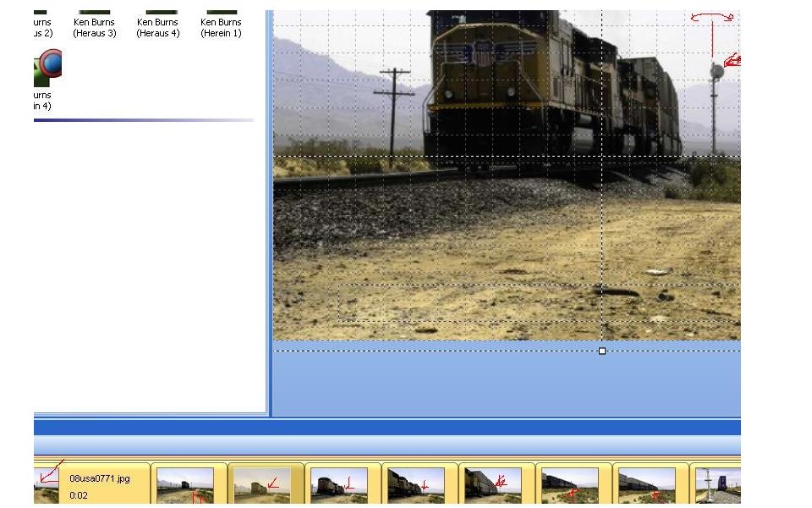This screenshot has height=508, width=812.
Task: Click the red curved arrow annotation in preview
Action: click(x=711, y=17)
